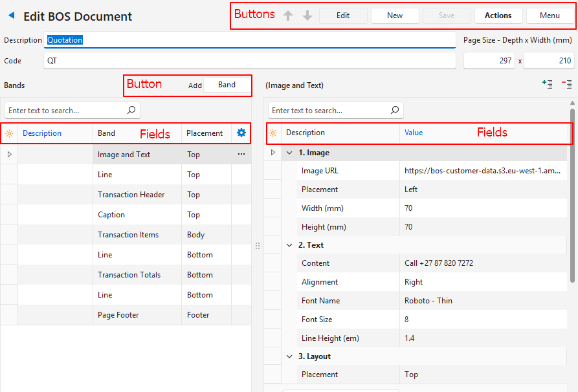Image resolution: width=578 pixels, height=392 pixels.
Task: Click the Bands search magnifier icon
Action: point(131,111)
